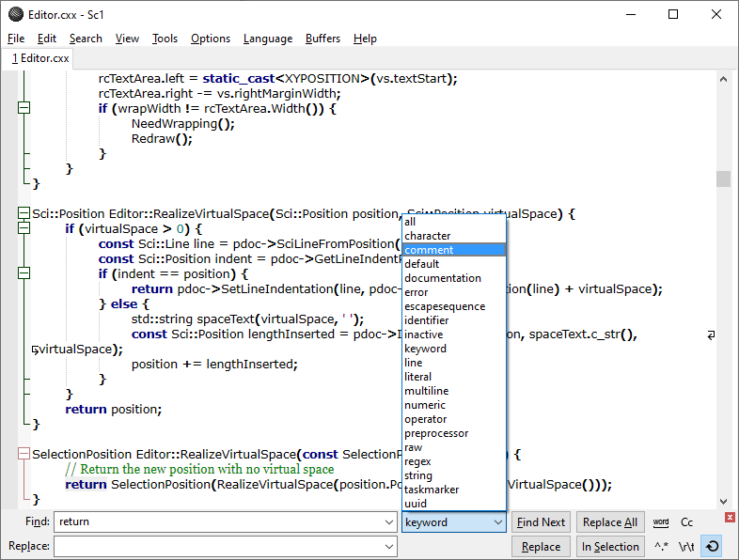739x560 pixels.
Task: Select 'documentation' in the style list
Action: (x=454, y=278)
